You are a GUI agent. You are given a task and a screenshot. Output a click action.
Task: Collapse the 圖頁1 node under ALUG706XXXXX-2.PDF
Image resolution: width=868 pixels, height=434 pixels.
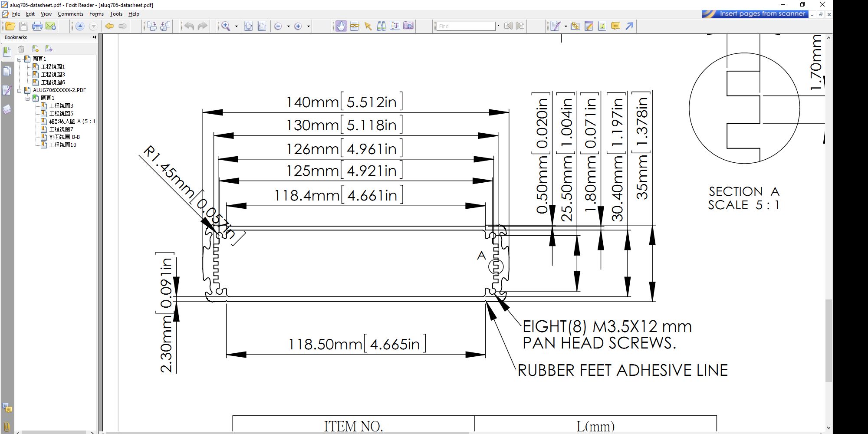tap(28, 99)
